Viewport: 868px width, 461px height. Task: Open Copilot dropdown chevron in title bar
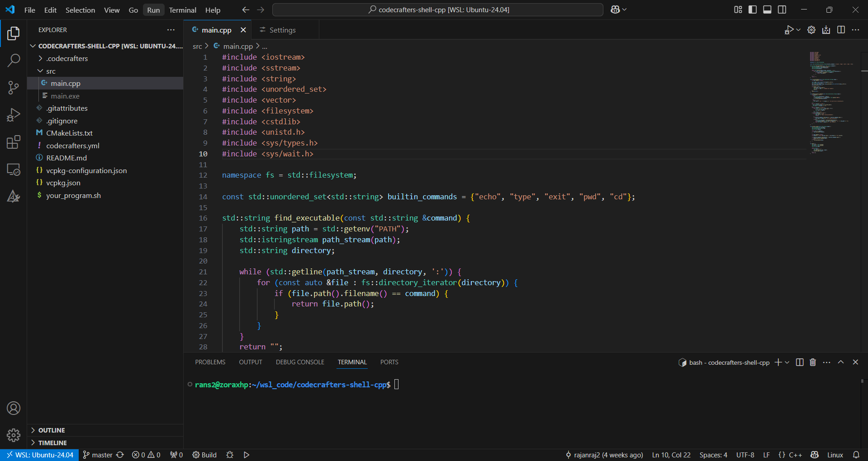coord(625,9)
